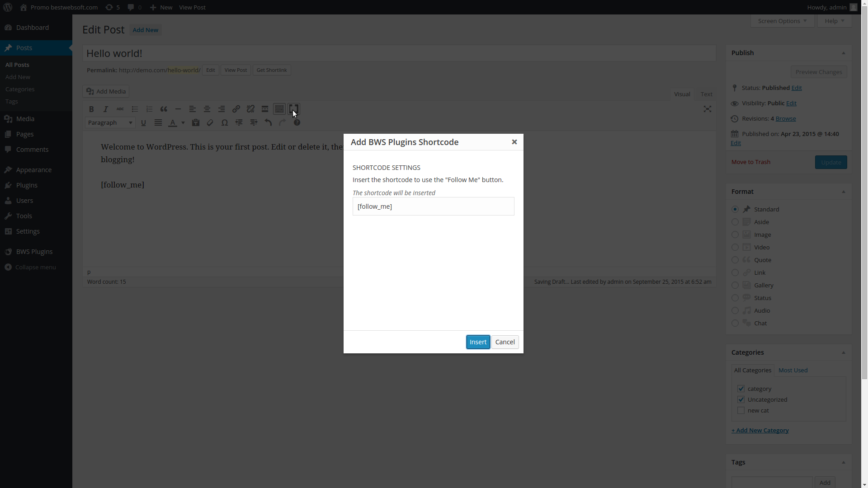Browse post revisions link
Image resolution: width=868 pixels, height=488 pixels.
tap(786, 118)
